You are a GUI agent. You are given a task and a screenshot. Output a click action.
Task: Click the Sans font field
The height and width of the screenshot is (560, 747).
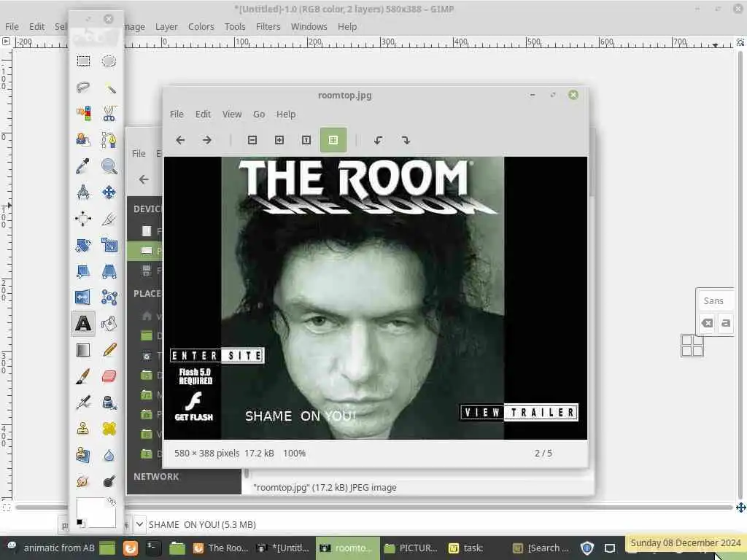[713, 301]
